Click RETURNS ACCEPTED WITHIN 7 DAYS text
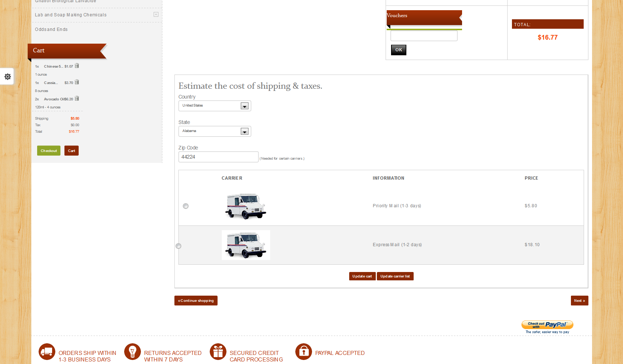The image size is (623, 364). [173, 356]
